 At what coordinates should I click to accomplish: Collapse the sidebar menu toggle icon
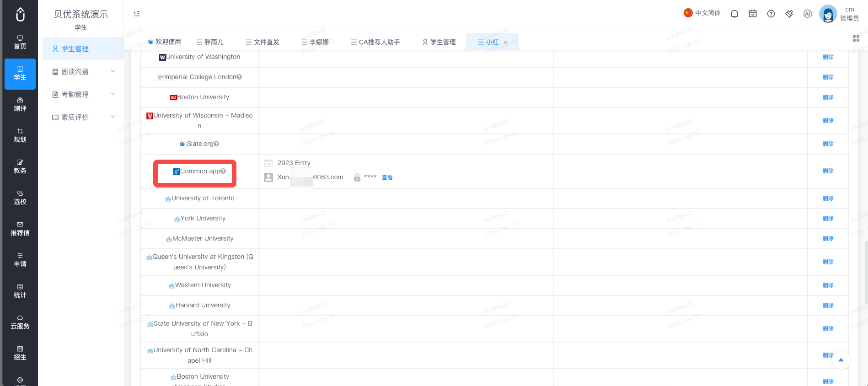(x=137, y=14)
